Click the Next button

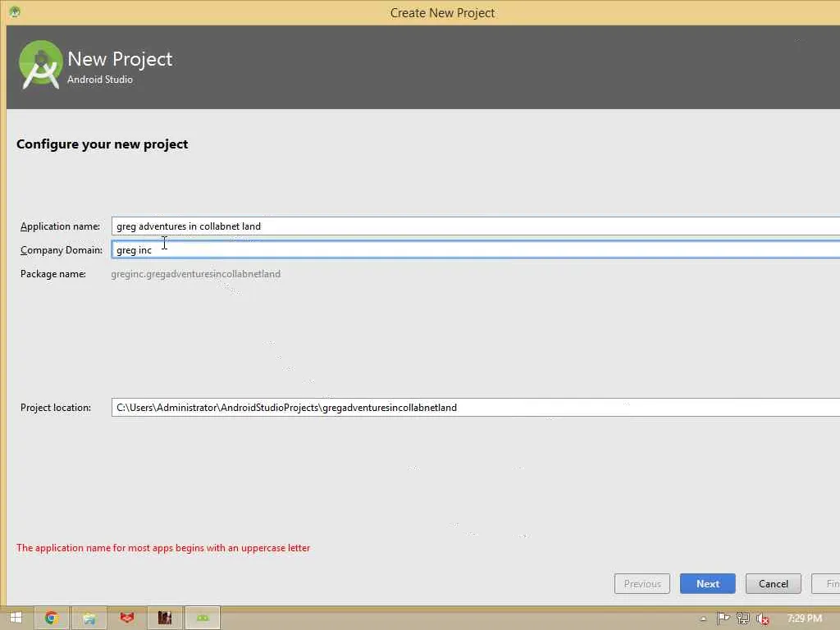click(x=707, y=583)
